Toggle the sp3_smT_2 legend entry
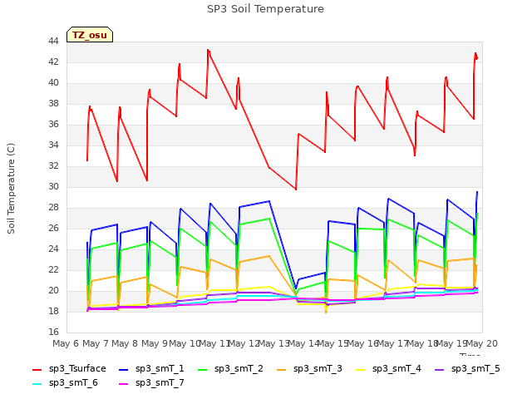The image size is (532, 399). coord(230,369)
